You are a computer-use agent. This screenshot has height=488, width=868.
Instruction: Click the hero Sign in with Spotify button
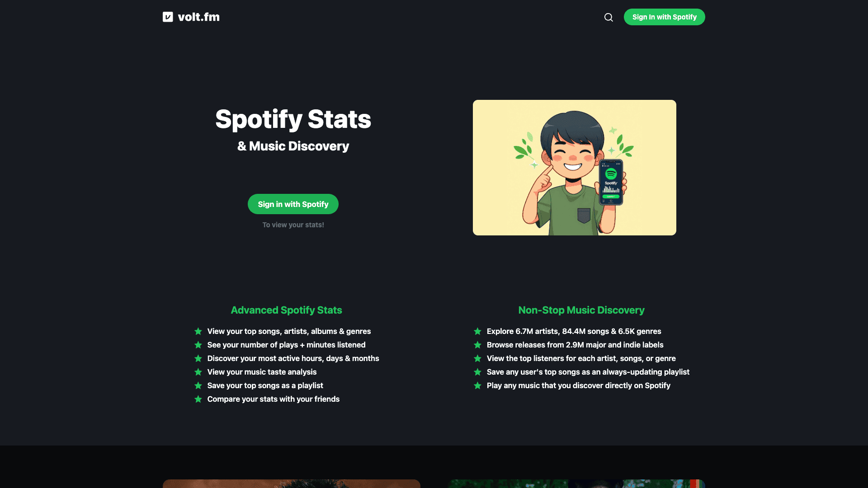pos(293,204)
